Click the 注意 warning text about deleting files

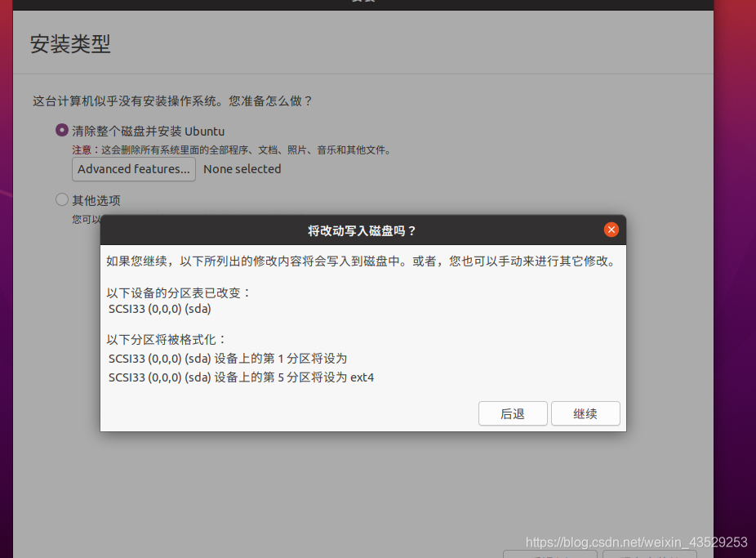(232, 150)
